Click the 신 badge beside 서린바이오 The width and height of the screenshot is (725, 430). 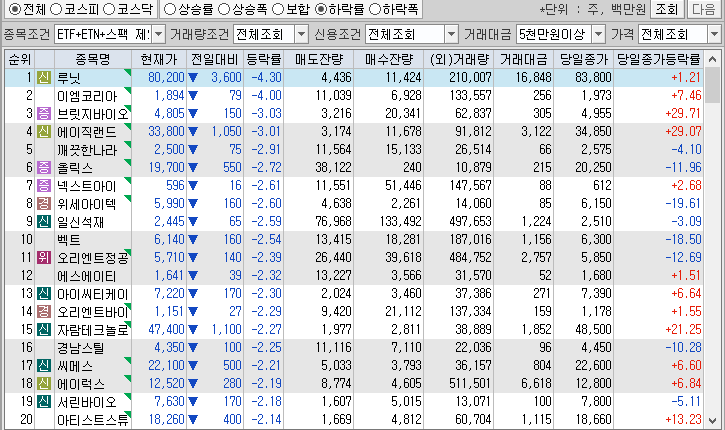[x=44, y=401]
